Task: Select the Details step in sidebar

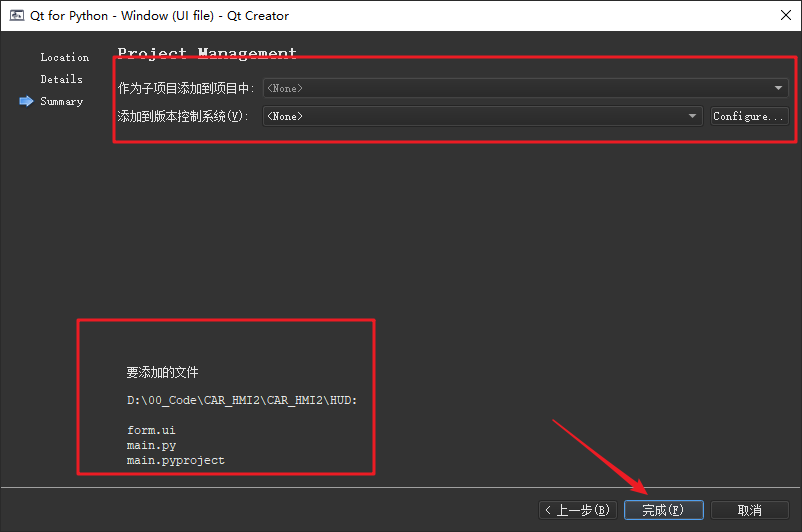Action: (61, 79)
